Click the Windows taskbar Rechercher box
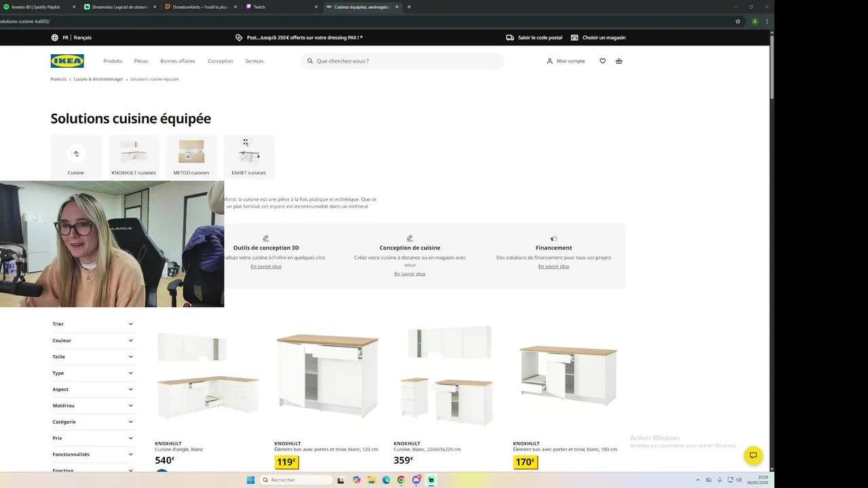Screen dimensions: 868x488 pyautogui.click(x=296, y=480)
